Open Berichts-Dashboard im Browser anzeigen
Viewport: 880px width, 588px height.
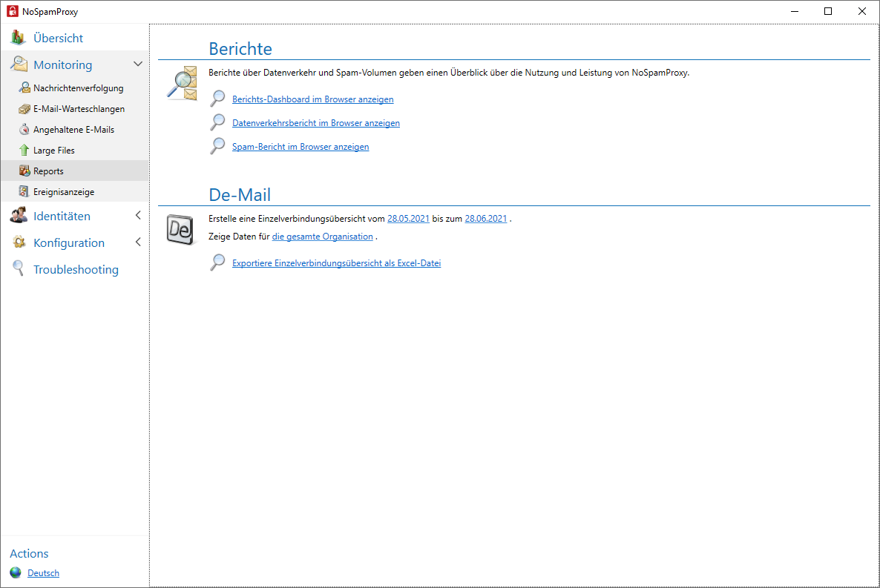pyautogui.click(x=312, y=99)
